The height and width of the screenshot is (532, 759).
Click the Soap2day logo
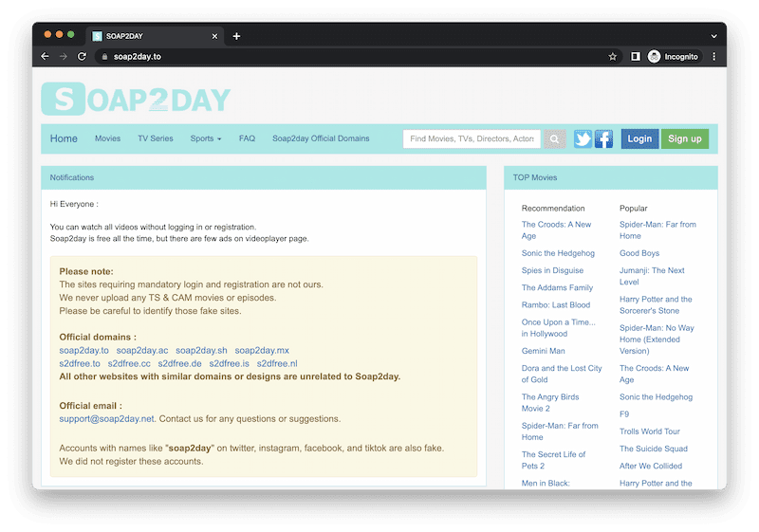[x=136, y=100]
